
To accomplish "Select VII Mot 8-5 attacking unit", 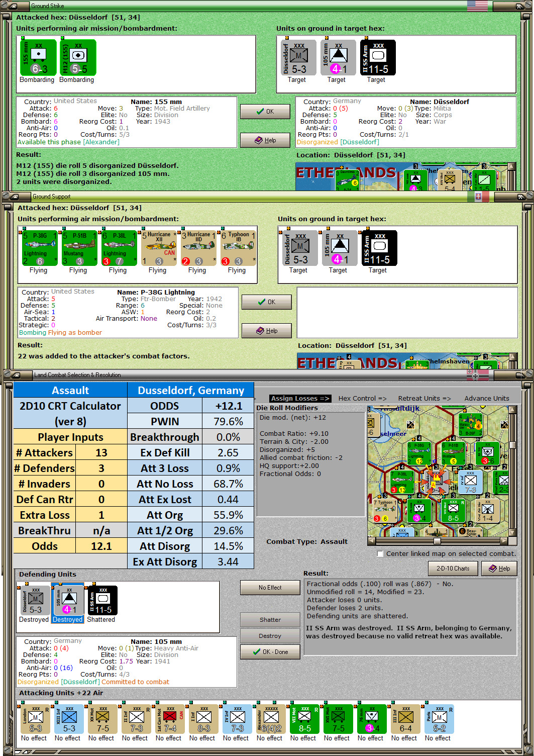I will [x=304, y=719].
